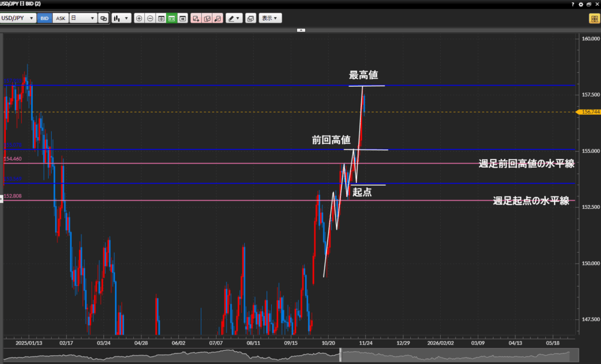Expand the chart type bar-style dropdown
Screen dimensions: 601x364
[121, 18]
